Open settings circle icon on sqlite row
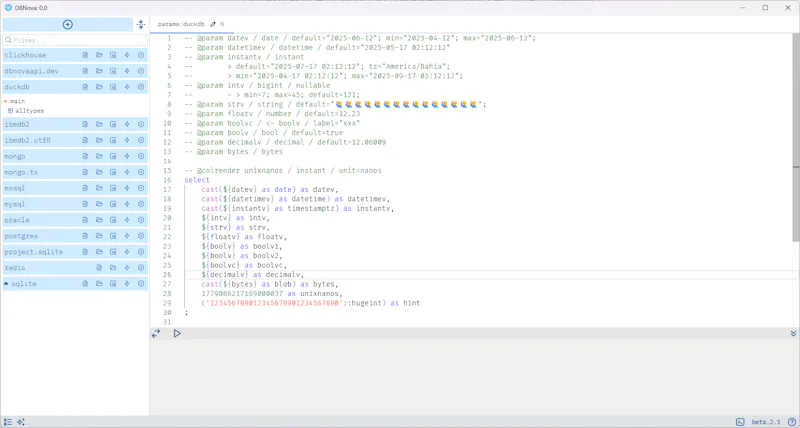Viewport: 800px width, 428px height. [141, 283]
